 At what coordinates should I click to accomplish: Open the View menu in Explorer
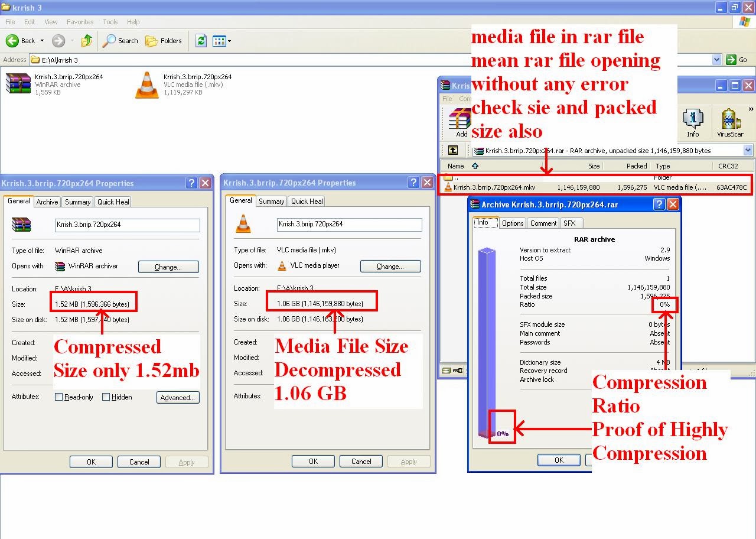(51, 22)
